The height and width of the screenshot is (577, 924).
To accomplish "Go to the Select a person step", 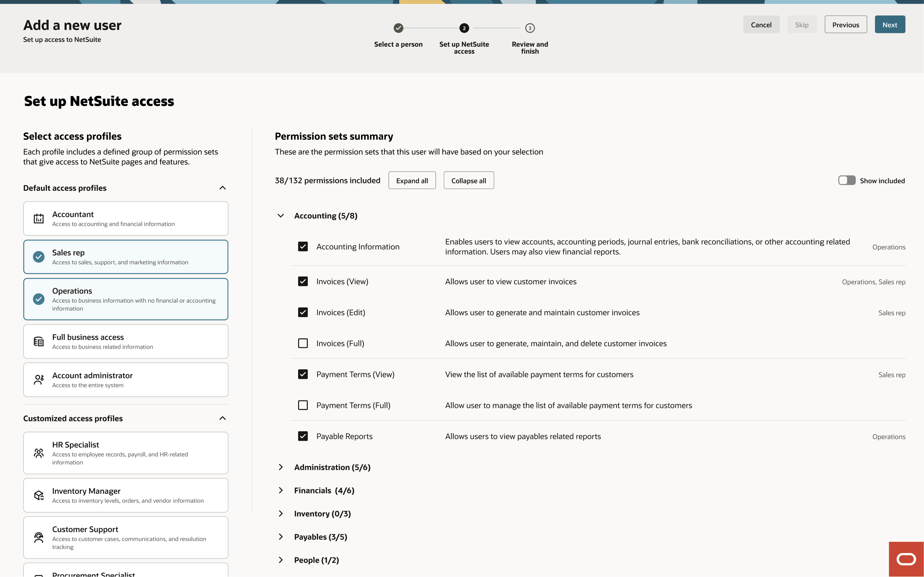I will [x=398, y=28].
